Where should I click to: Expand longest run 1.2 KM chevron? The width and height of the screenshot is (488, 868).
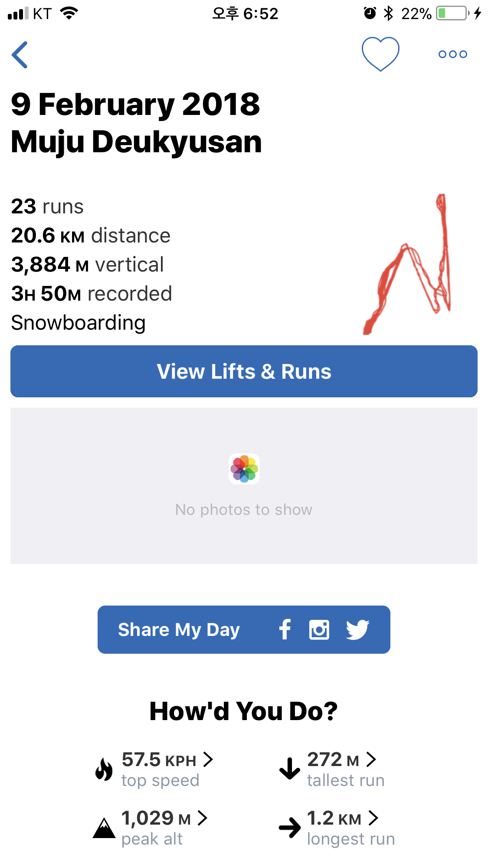373,818
